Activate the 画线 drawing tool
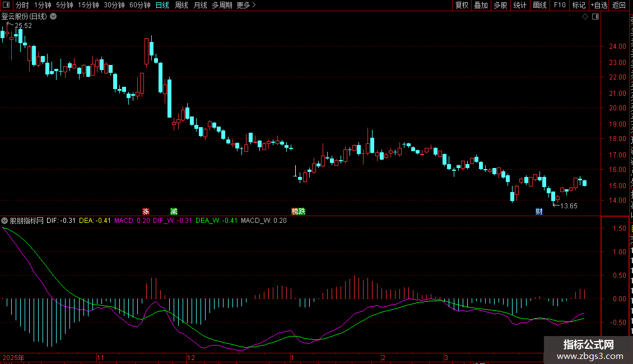 tap(539, 5)
